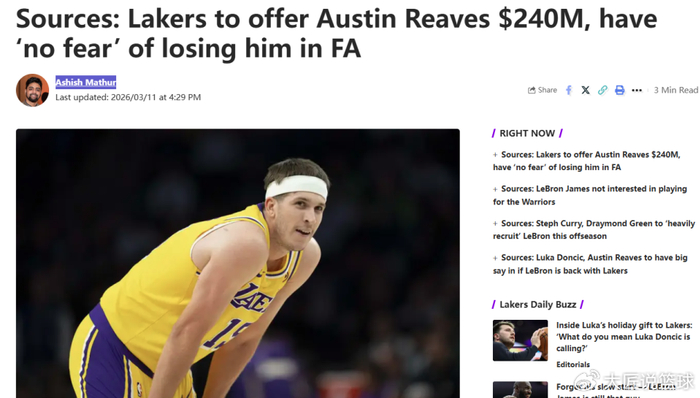The width and height of the screenshot is (700, 398).
Task: Expand plus icon beside LeBron Warriors story
Action: click(495, 189)
